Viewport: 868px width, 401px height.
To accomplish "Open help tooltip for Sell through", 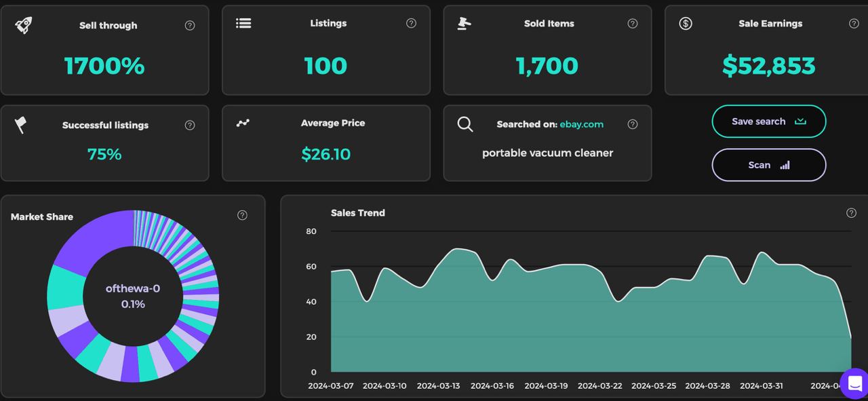I will 190,25.
